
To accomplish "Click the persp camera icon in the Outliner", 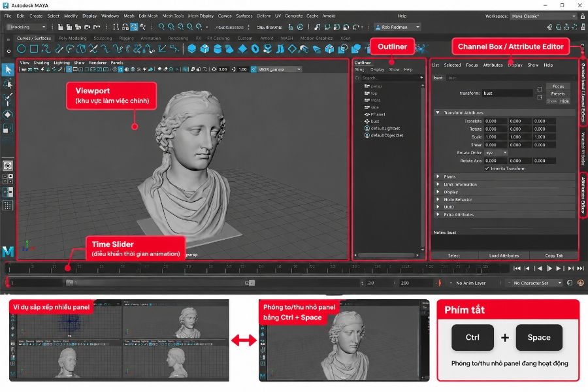I will point(367,86).
